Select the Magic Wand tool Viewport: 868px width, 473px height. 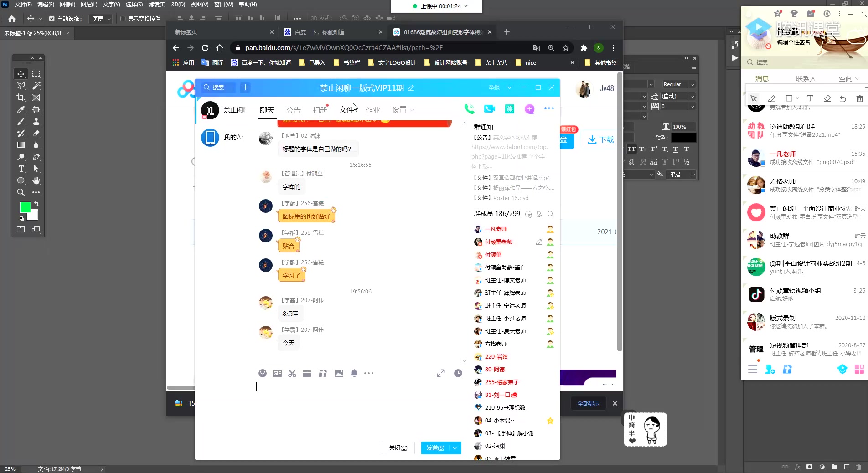tap(36, 86)
